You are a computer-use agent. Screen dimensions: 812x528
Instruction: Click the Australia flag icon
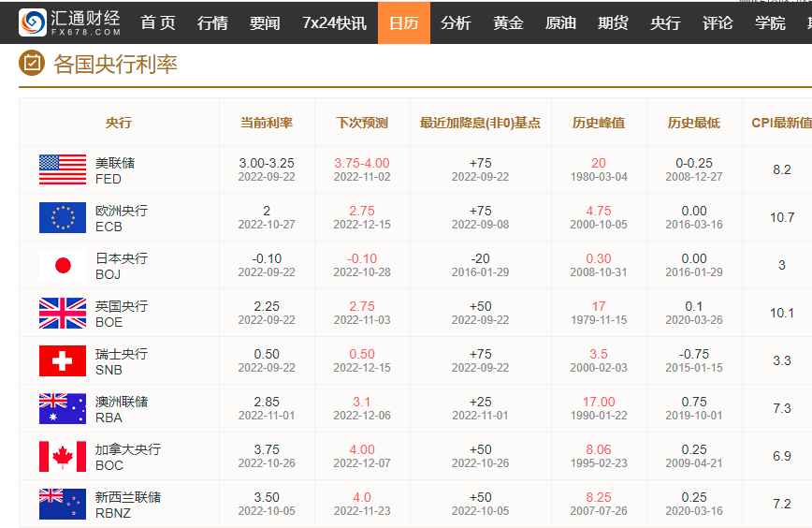click(x=63, y=409)
